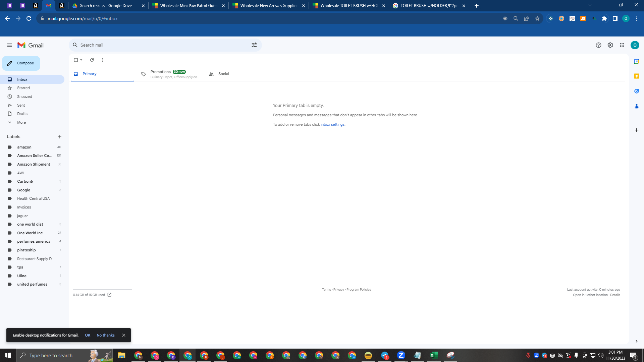Switch to Wholesale New Arrivals Supplier tab

click(x=269, y=6)
